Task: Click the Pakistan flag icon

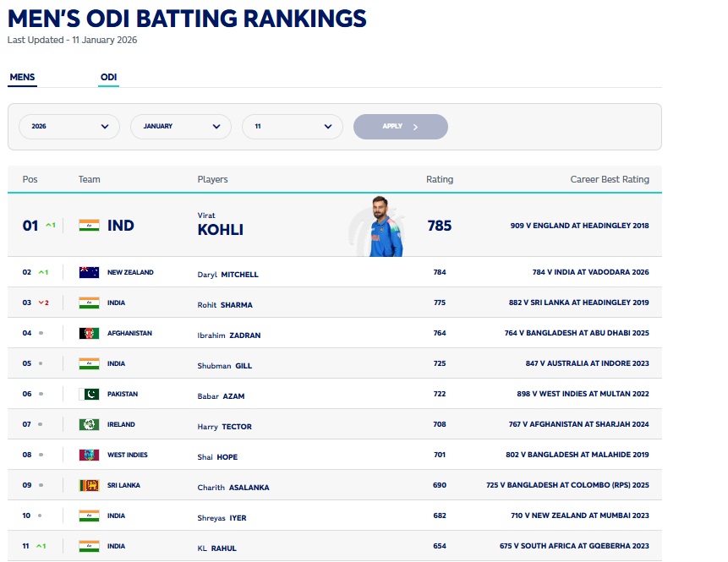Action: point(89,395)
